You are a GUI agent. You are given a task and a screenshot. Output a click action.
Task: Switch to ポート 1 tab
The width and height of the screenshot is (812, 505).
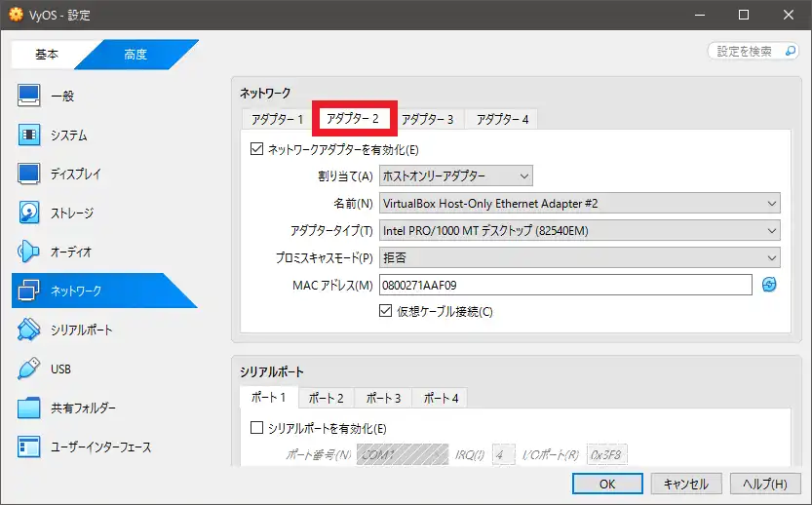point(268,397)
